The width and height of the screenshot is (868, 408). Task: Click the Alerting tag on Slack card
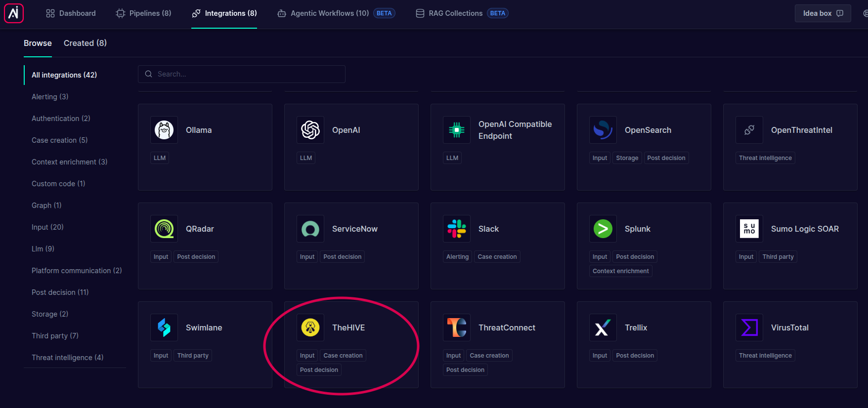[x=457, y=257]
